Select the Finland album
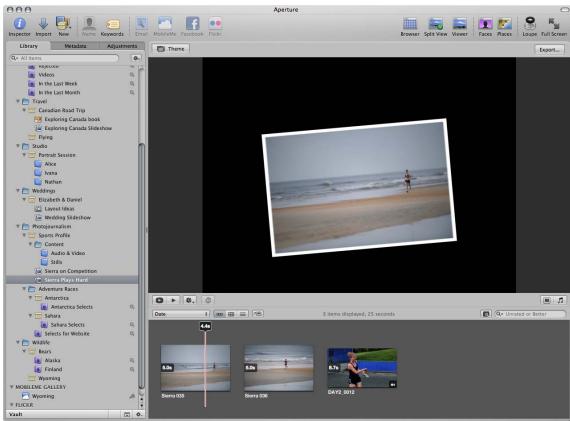 pos(53,369)
